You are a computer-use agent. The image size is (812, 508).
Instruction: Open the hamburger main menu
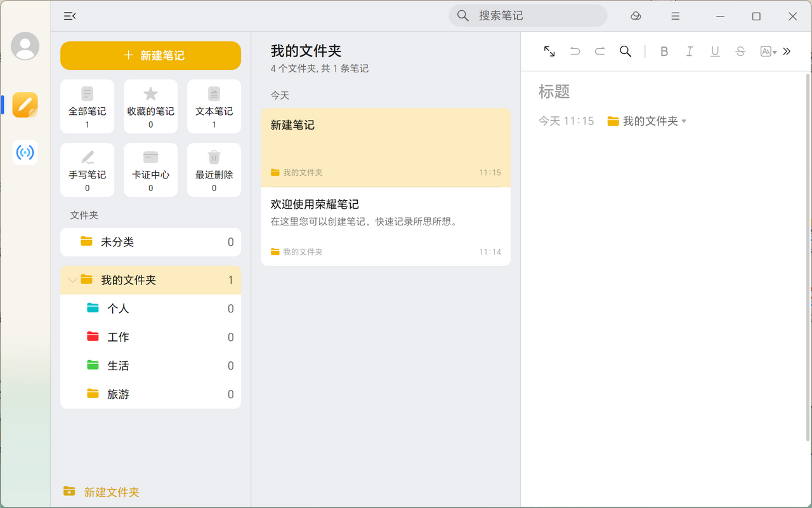click(x=676, y=17)
